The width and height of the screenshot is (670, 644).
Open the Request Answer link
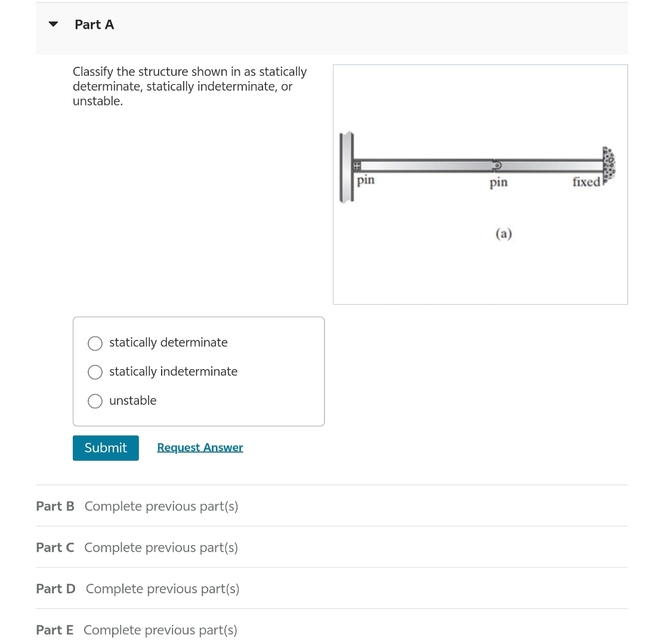(x=200, y=447)
